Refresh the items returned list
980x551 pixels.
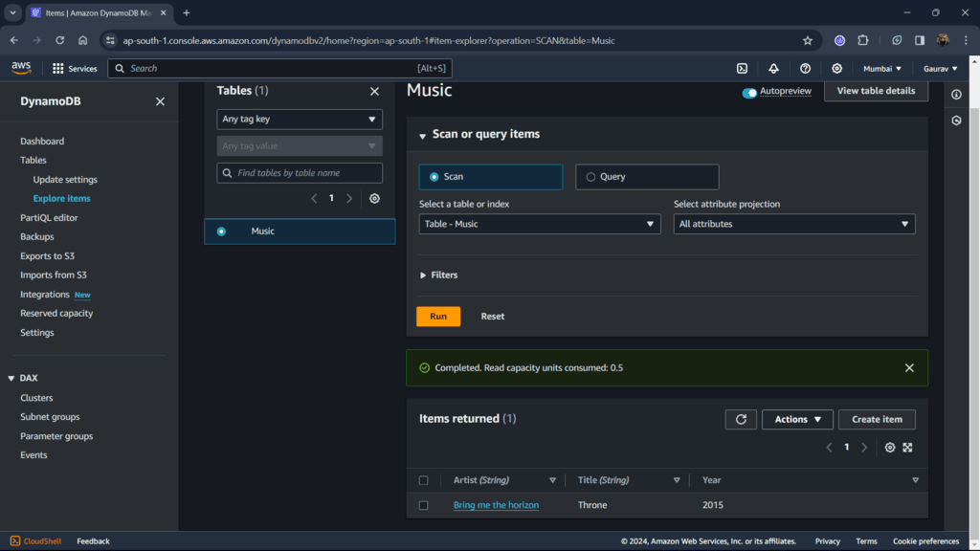[741, 419]
